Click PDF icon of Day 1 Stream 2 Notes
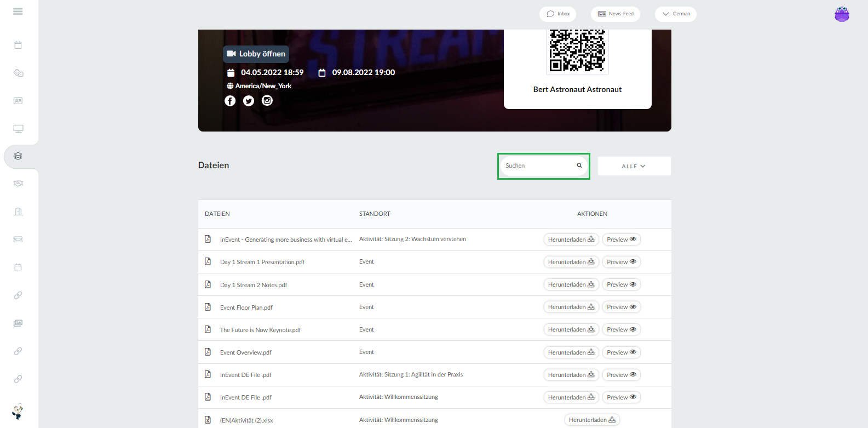The image size is (868, 428). coord(208,284)
